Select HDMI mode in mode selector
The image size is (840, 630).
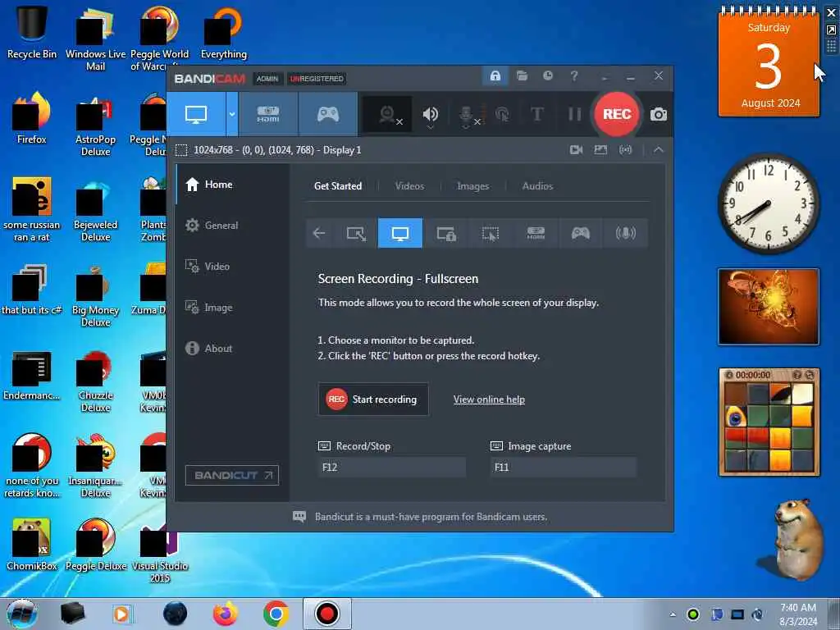[536, 233]
